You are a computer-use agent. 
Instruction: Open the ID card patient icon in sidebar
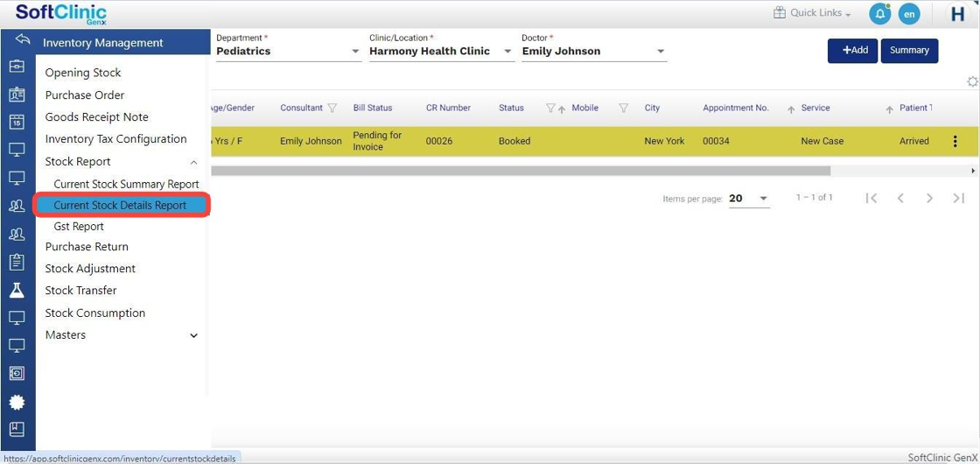[17, 95]
